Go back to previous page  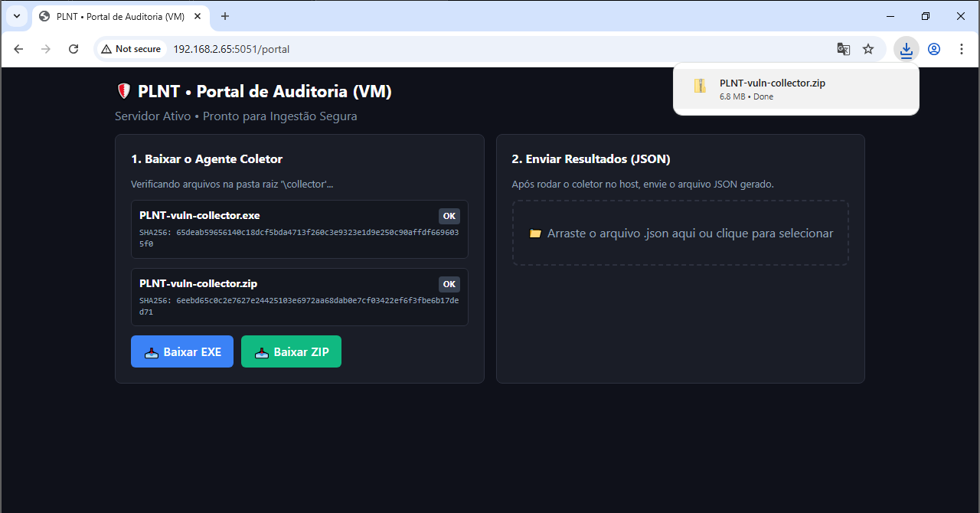pyautogui.click(x=18, y=49)
